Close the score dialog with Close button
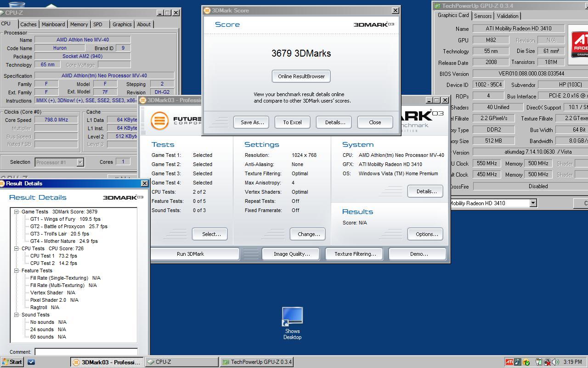Image resolution: width=588 pixels, height=368 pixels. 375,122
